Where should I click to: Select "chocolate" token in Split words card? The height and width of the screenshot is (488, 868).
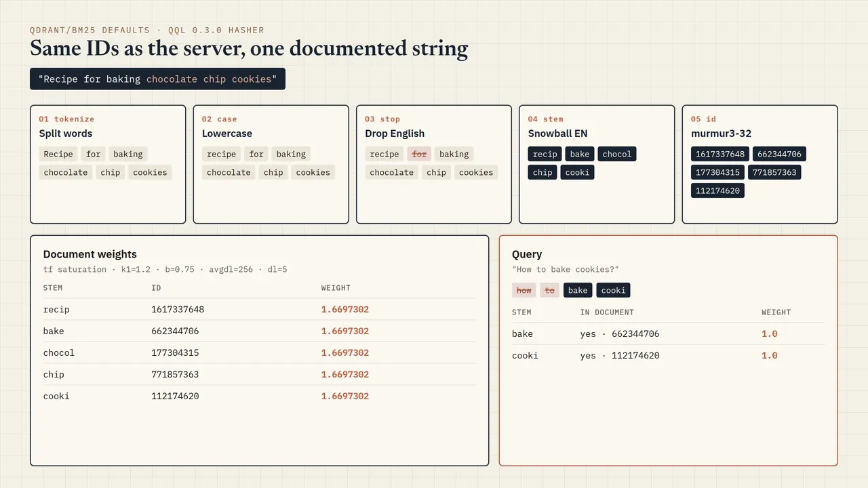(66, 172)
